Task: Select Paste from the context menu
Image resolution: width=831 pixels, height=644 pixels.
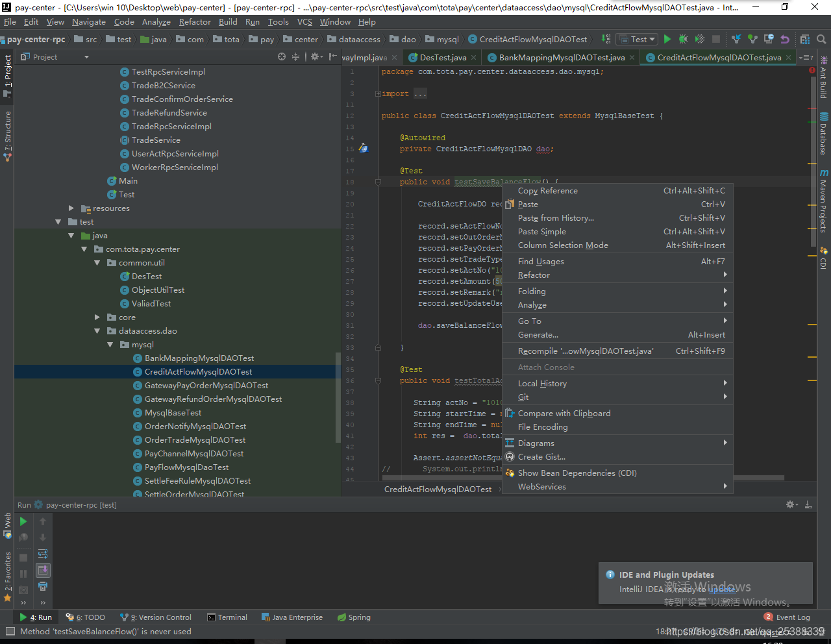Action: pyautogui.click(x=617, y=204)
